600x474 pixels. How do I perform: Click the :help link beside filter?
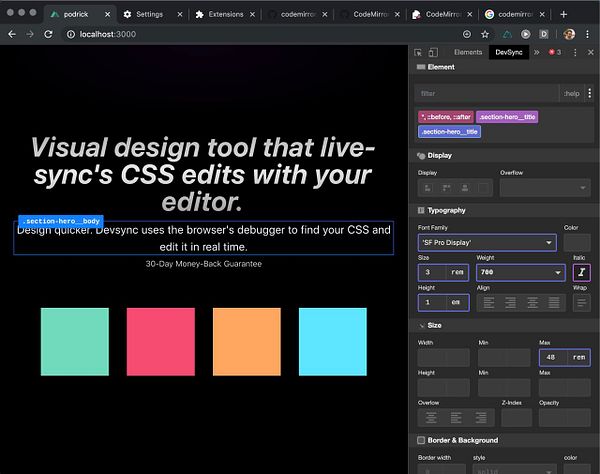point(572,93)
